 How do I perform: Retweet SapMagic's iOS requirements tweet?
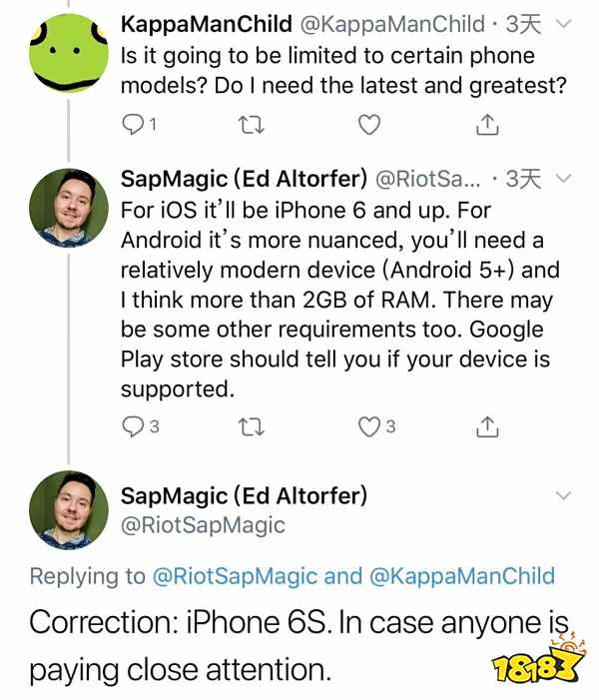click(253, 427)
